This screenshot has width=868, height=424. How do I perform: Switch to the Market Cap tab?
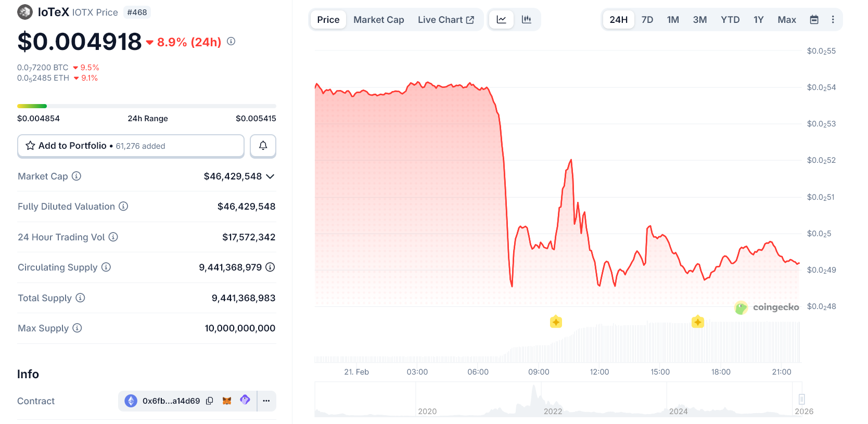(x=378, y=20)
